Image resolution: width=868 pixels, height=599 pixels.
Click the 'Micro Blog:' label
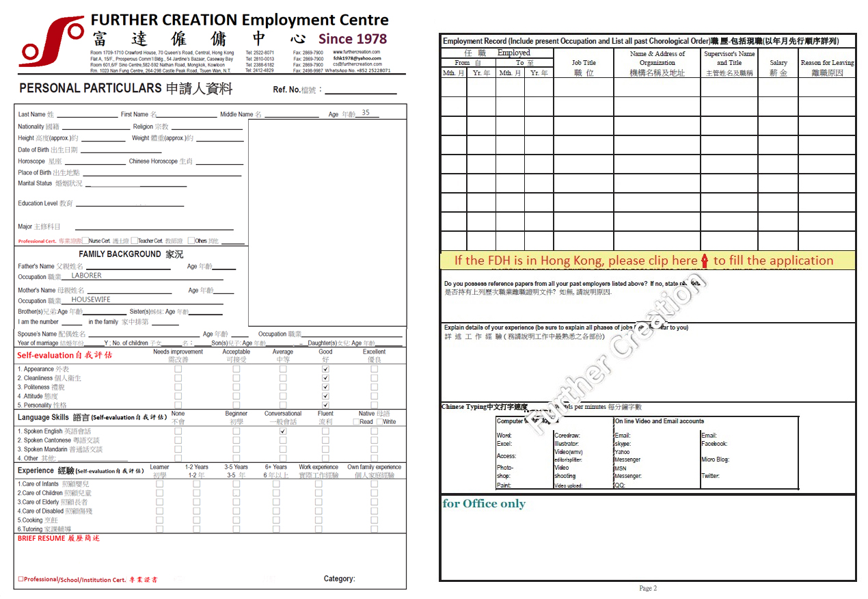click(716, 460)
